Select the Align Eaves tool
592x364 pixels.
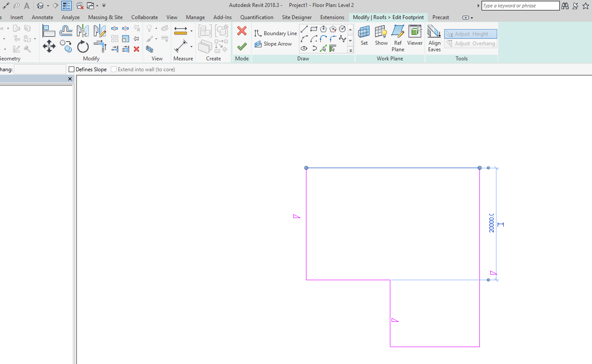click(x=434, y=35)
